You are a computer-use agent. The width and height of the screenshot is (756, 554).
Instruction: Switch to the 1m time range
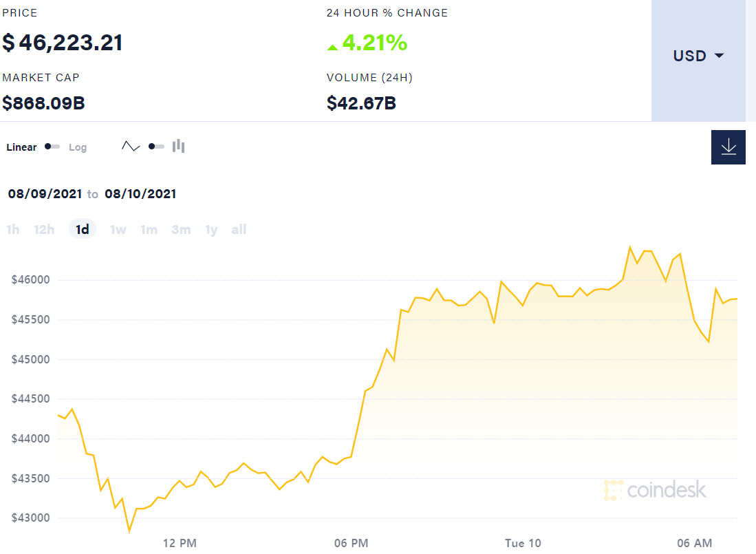(149, 230)
